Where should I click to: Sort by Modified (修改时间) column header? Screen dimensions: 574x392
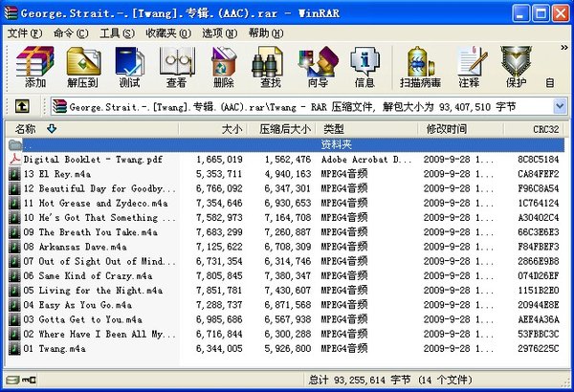click(461, 129)
